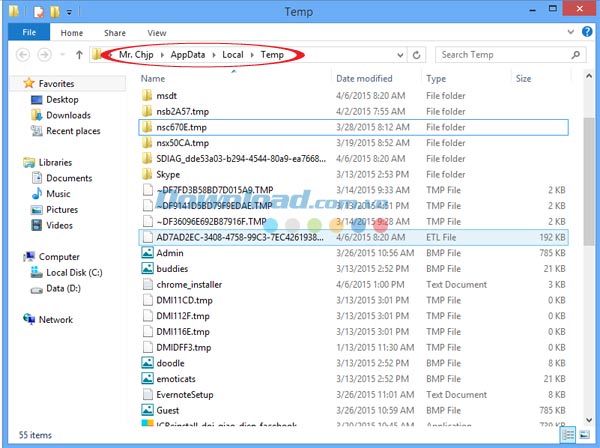Select the SDIAG_dde53a03 folder icon
Screen dimensions: 600x448
tap(147, 158)
